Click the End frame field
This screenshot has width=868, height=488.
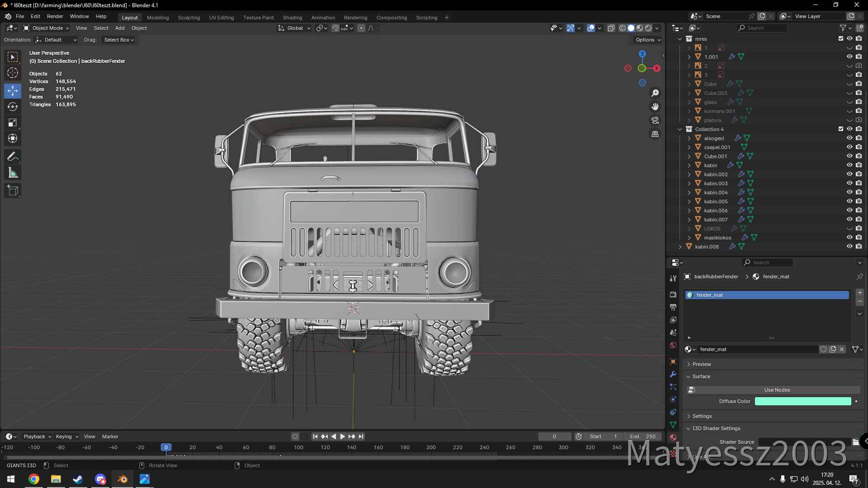click(642, 436)
